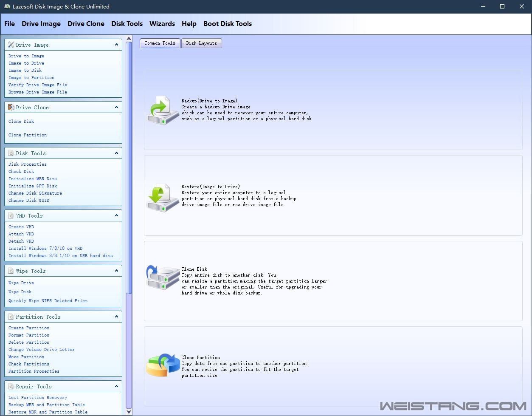
Task: Collapse the Wipe Tools sidebar panel
Action: pos(116,271)
